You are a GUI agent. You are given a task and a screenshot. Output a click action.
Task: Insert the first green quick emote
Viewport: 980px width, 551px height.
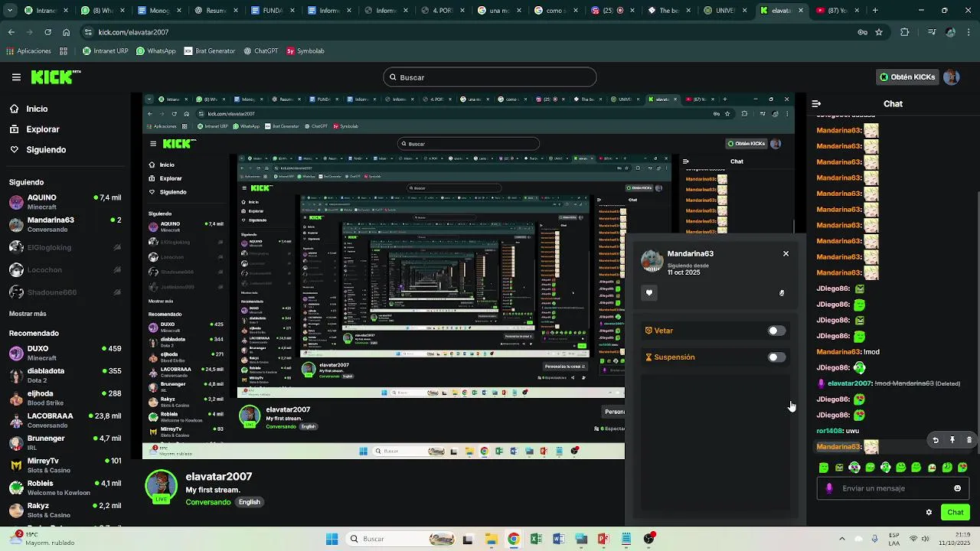pyautogui.click(x=824, y=468)
